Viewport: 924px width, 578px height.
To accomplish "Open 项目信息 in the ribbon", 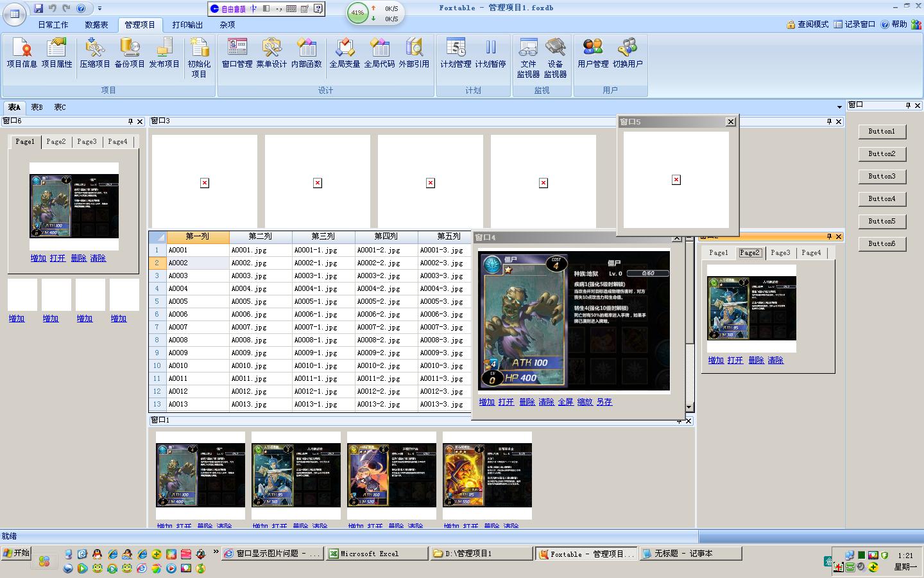I will click(22, 53).
